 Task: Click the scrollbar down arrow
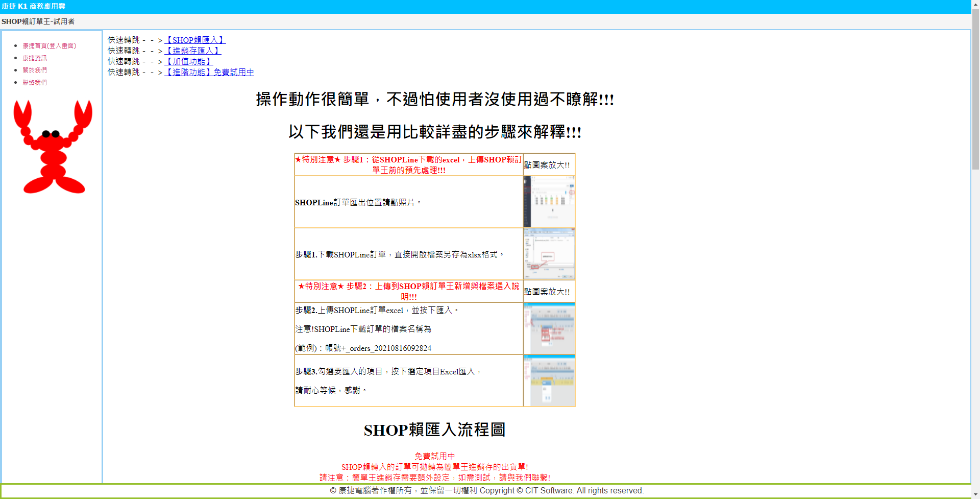[x=975, y=494]
